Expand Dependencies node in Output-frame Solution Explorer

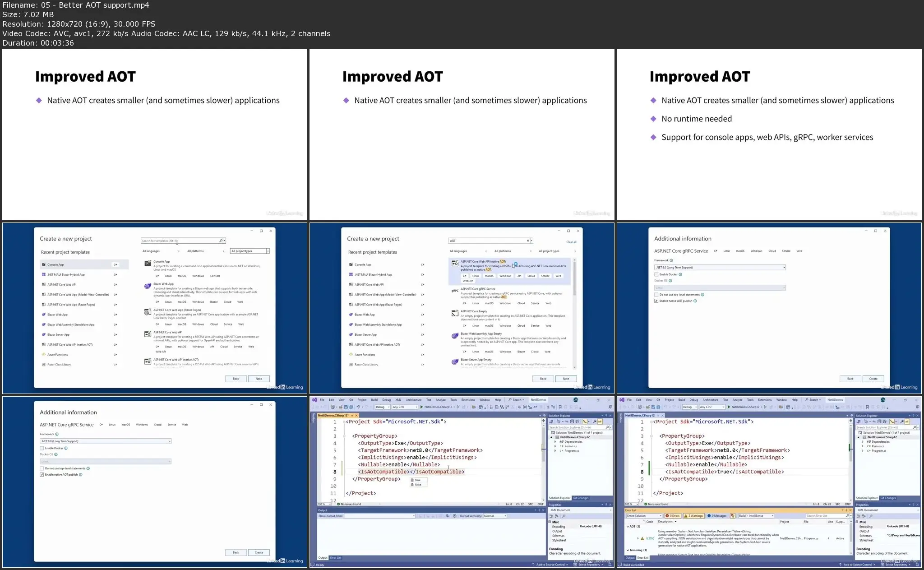coord(555,442)
